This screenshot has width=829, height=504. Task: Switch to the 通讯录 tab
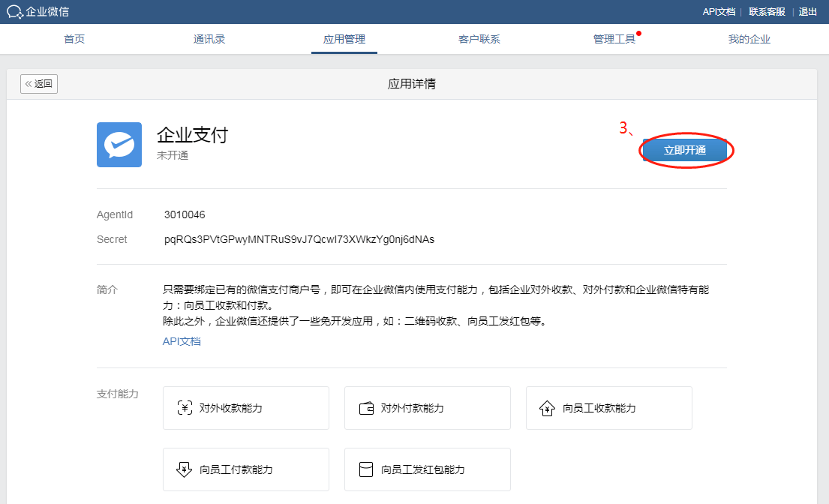point(209,39)
